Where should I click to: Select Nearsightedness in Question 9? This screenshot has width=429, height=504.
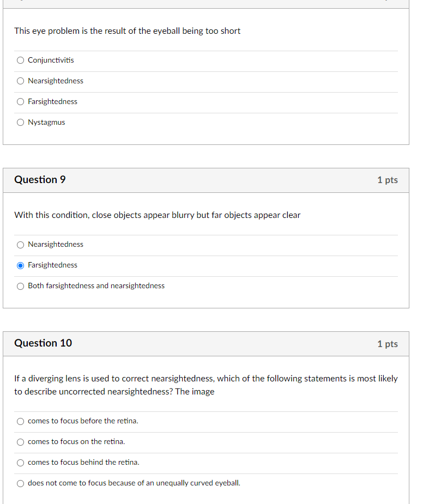[x=20, y=245]
